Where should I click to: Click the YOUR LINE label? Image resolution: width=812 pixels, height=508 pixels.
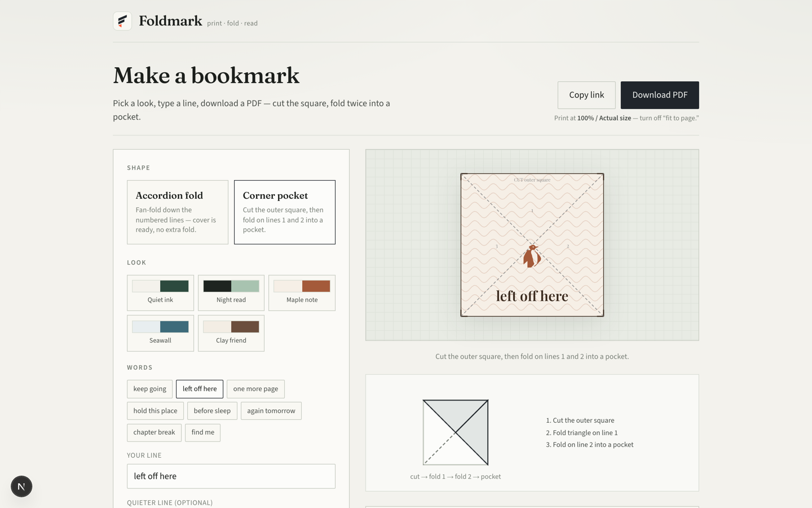click(144, 456)
